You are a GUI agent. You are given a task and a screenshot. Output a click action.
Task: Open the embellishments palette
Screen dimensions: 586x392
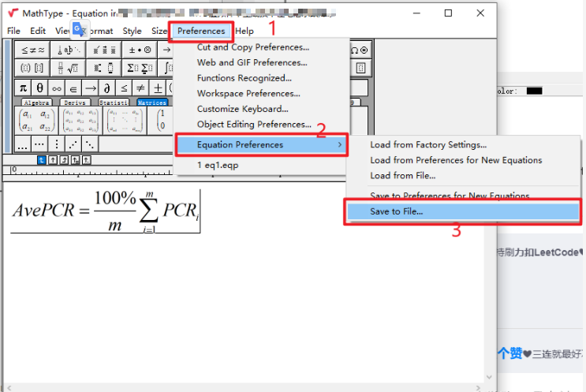point(104,50)
